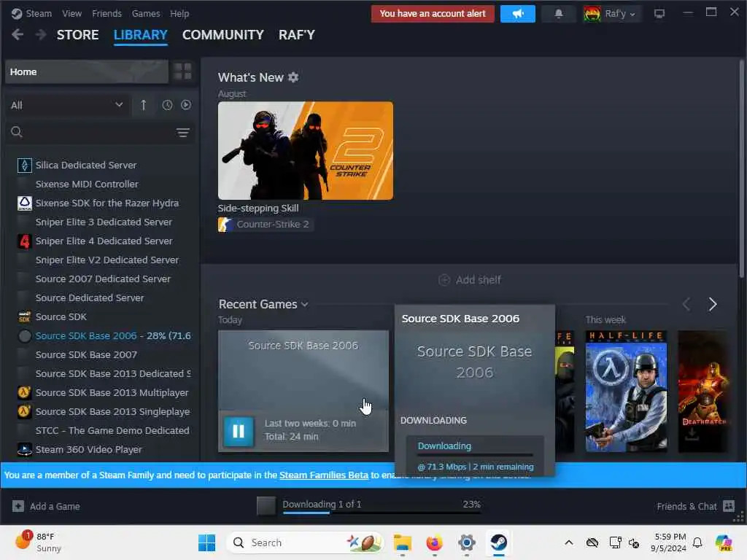
Task: Click the Counter-Strike 2 game tag
Action: (266, 225)
